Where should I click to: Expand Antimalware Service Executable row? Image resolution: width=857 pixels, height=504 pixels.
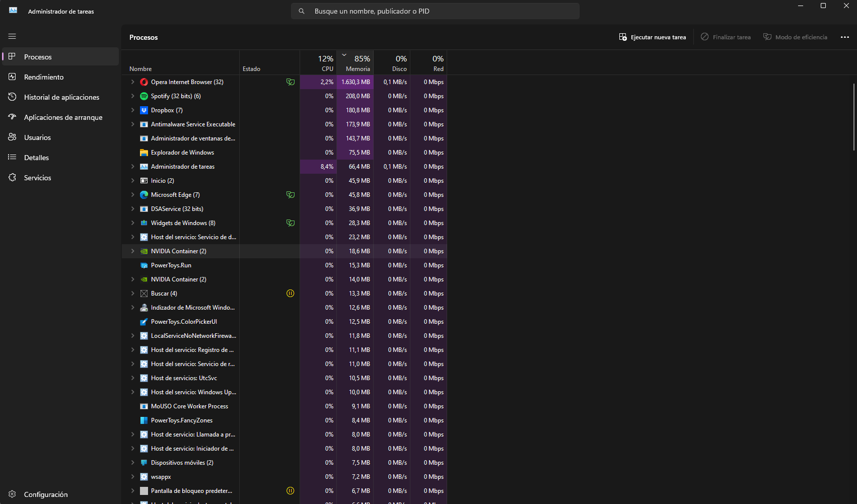[133, 124]
